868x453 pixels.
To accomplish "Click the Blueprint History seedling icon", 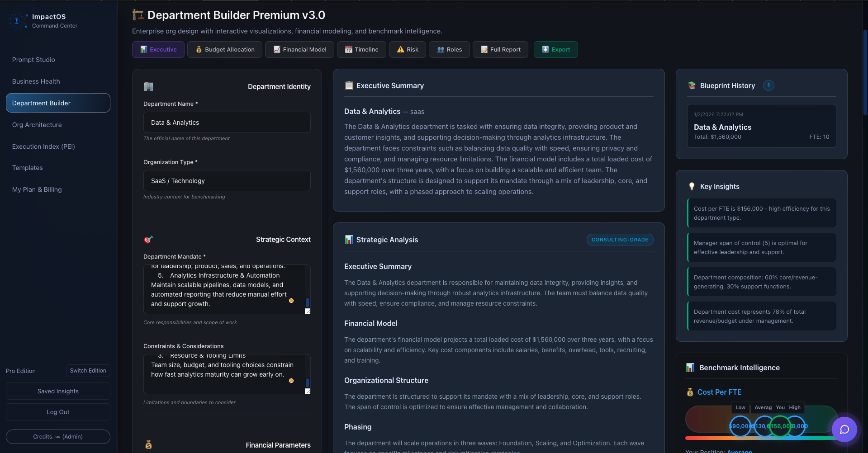I will pos(692,85).
